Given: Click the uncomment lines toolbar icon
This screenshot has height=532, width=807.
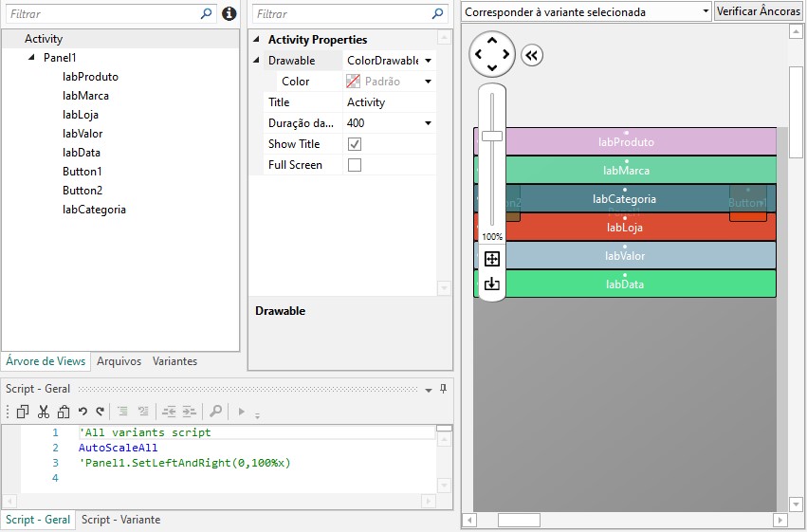Looking at the screenshot, I should coord(143,412).
